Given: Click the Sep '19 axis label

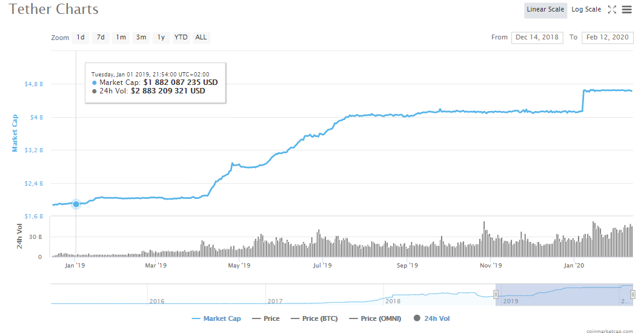Looking at the screenshot, I should pyautogui.click(x=408, y=266).
